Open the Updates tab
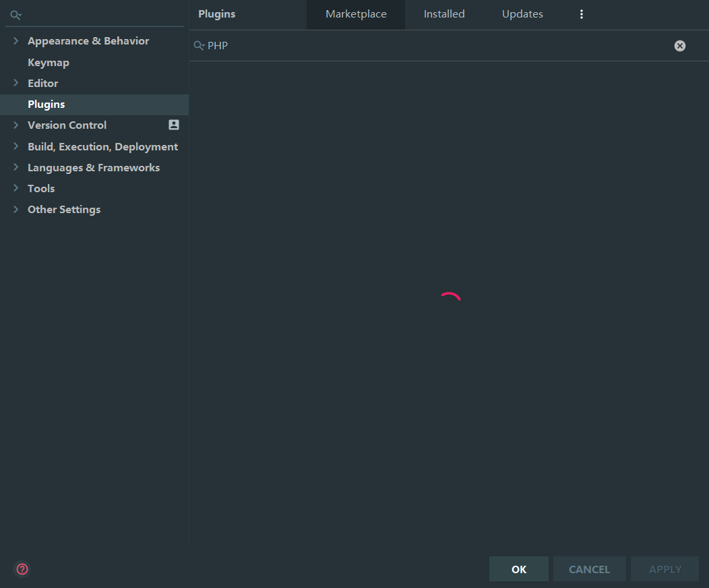709x588 pixels. coord(522,13)
